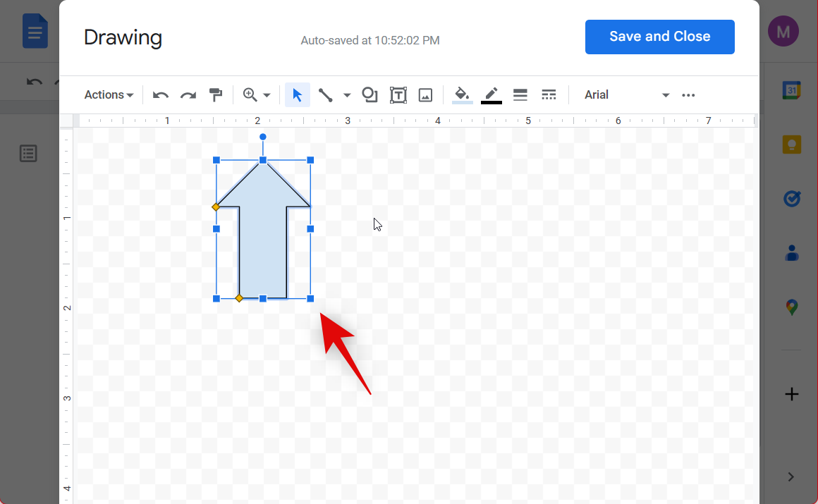The width and height of the screenshot is (818, 504).
Task: Open the Actions menu
Action: point(109,95)
